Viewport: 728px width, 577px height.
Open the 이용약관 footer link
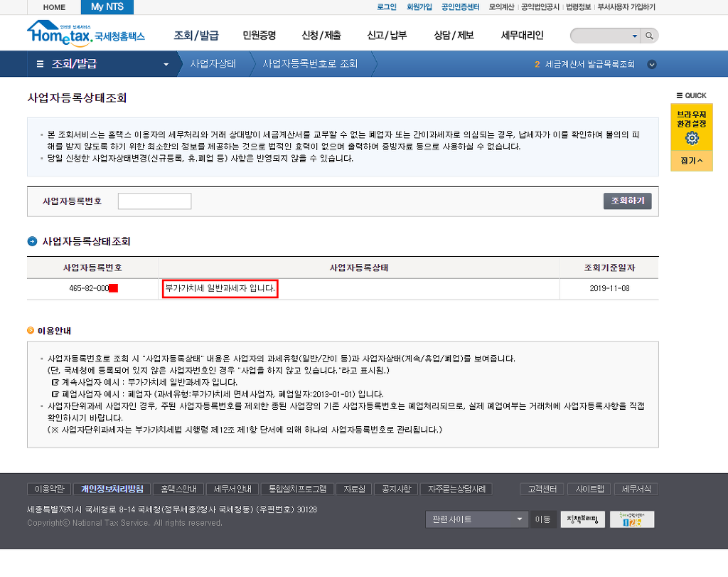tap(49, 489)
